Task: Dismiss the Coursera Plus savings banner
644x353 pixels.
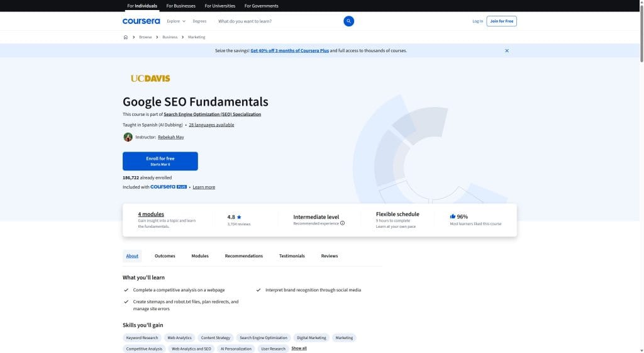Action: (x=507, y=50)
